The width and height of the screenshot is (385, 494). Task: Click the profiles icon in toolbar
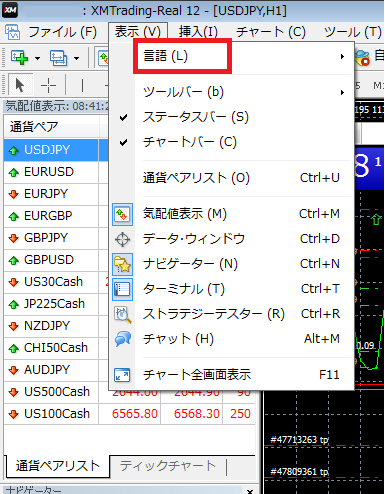click(58, 58)
